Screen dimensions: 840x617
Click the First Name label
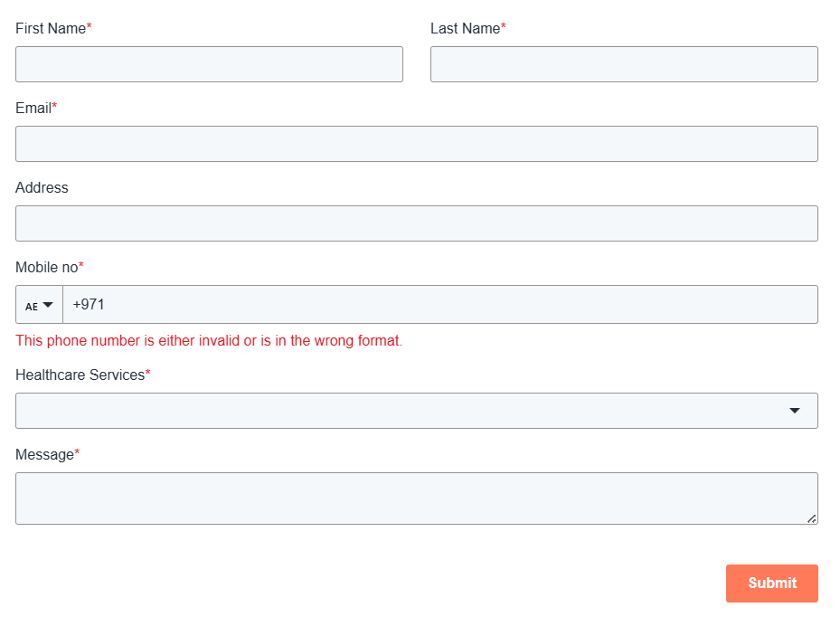pos(51,29)
